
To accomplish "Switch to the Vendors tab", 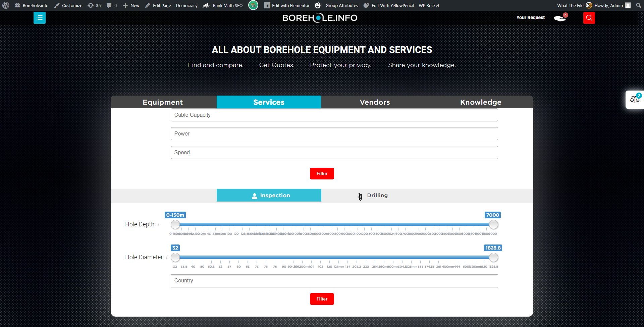I will [x=375, y=102].
